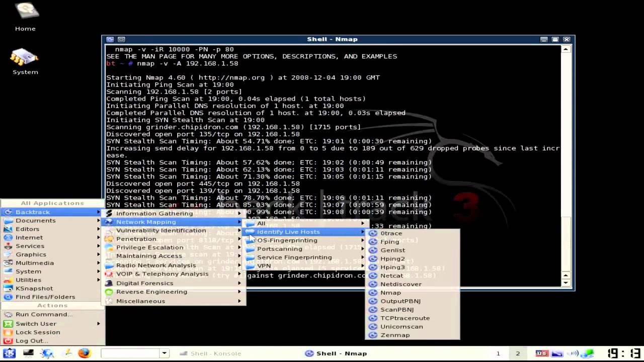Click the OutputPBNJ entry icon
Screen dimensions: 644x362
point(373,301)
